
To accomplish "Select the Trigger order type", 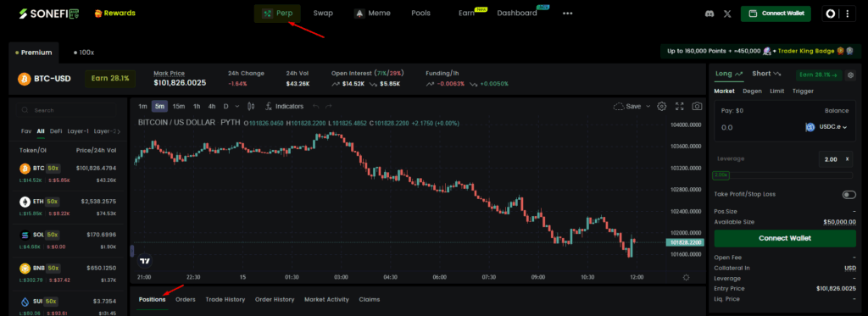I will tap(803, 91).
